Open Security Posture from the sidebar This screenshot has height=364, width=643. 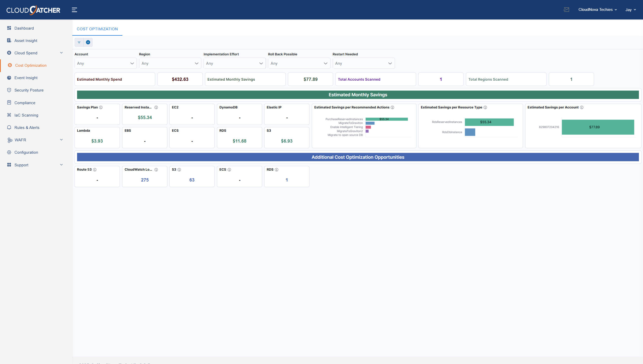(x=29, y=90)
